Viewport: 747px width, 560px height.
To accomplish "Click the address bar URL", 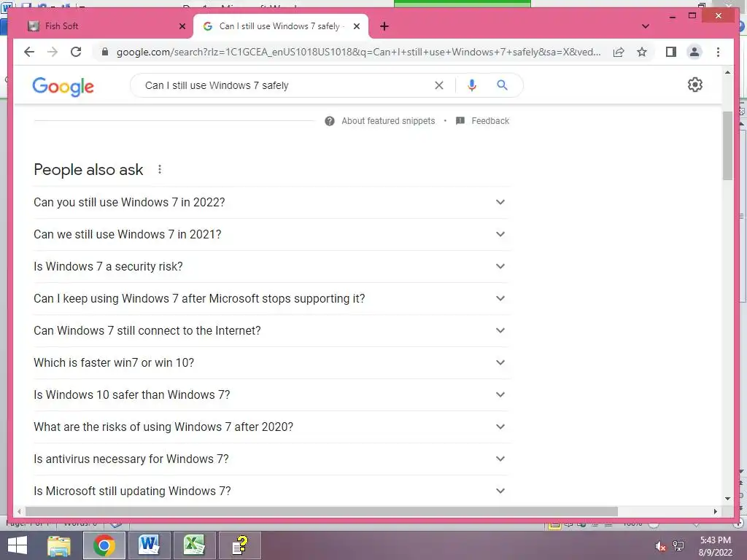I will pos(358,52).
